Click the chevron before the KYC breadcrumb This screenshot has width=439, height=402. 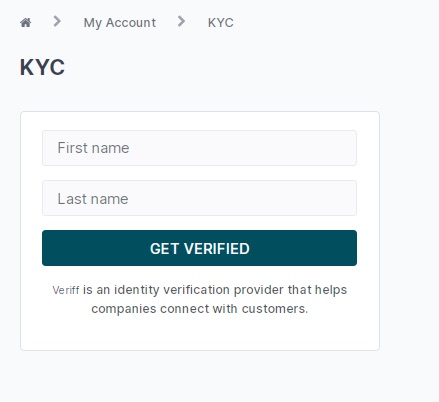point(181,21)
